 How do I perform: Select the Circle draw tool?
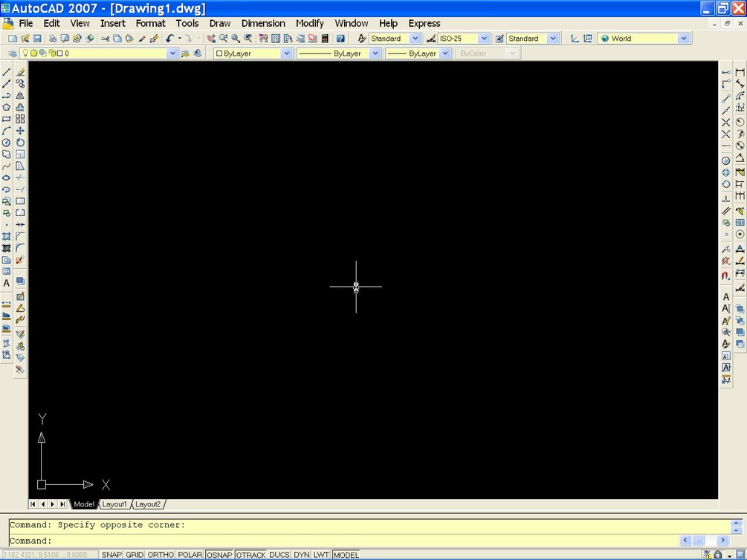[7, 143]
